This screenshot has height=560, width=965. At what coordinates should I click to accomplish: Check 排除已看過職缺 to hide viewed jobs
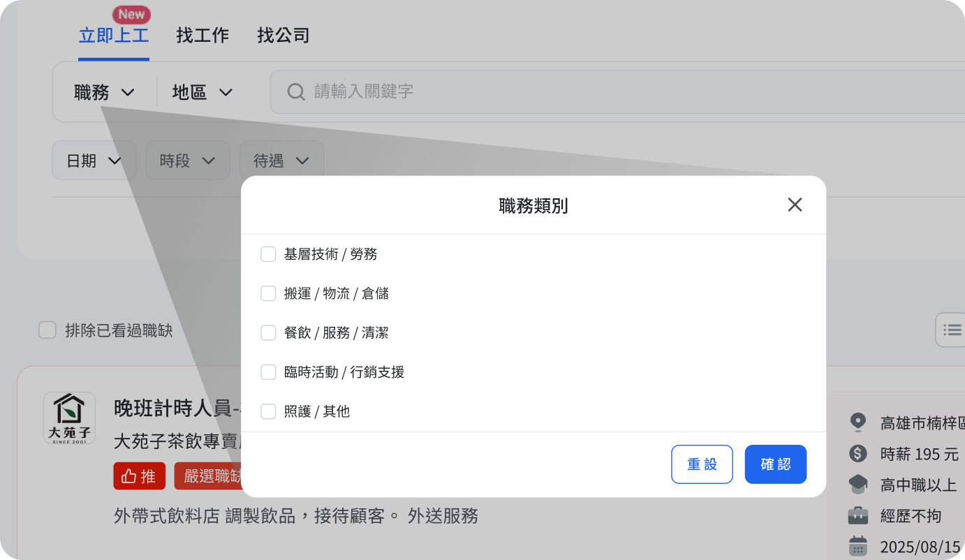[47, 330]
